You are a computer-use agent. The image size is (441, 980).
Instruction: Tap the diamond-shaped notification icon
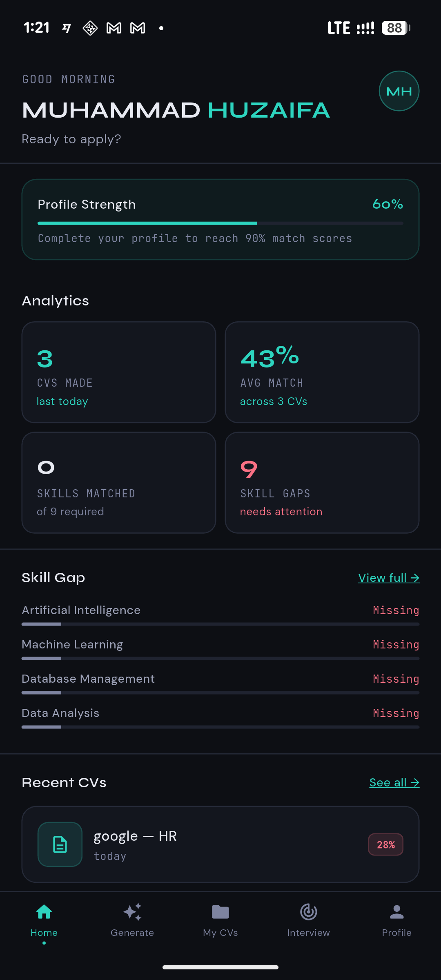point(90,28)
